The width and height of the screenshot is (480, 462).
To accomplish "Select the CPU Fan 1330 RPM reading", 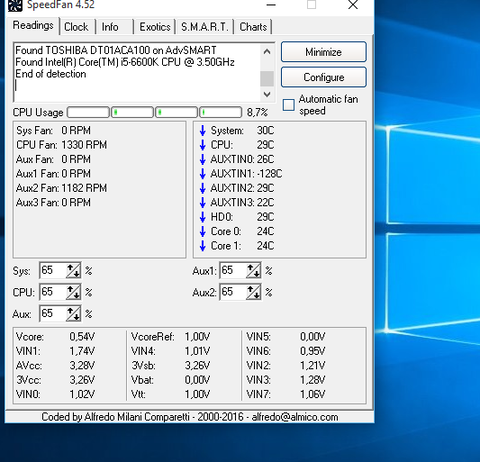I will click(x=62, y=145).
